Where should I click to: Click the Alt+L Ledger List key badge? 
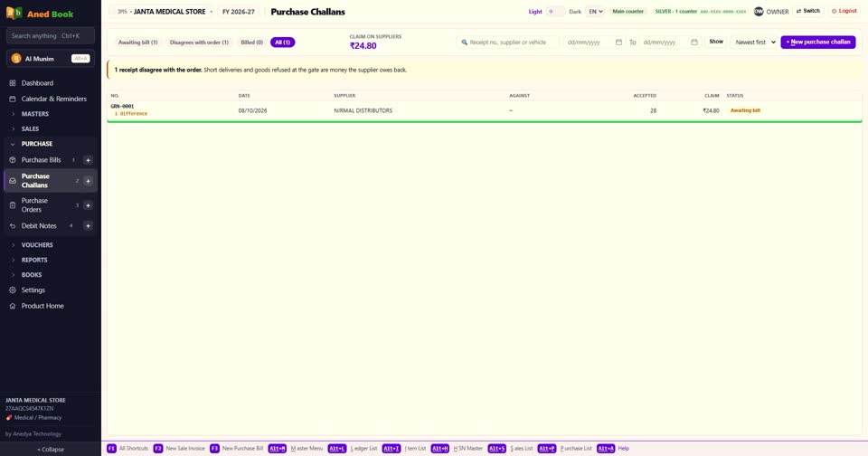click(337, 448)
